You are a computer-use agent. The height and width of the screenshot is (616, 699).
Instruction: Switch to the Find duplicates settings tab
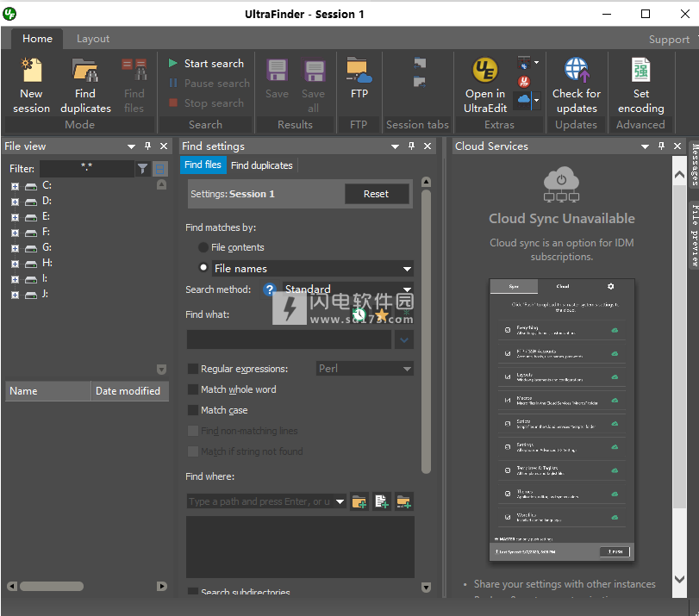261,165
